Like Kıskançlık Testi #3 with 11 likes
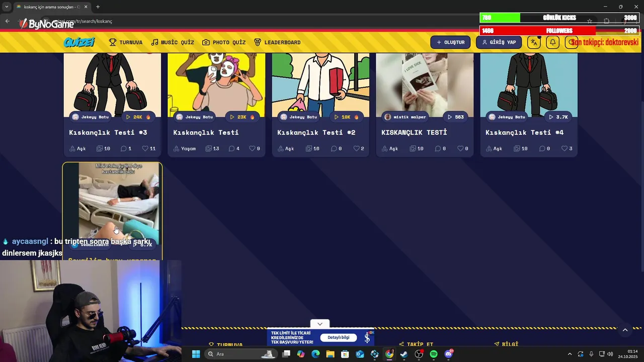This screenshot has height=362, width=644. tap(149, 148)
